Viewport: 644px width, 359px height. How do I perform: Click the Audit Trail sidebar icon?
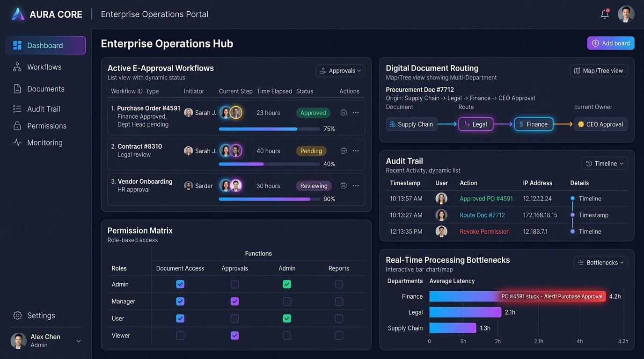(x=17, y=109)
